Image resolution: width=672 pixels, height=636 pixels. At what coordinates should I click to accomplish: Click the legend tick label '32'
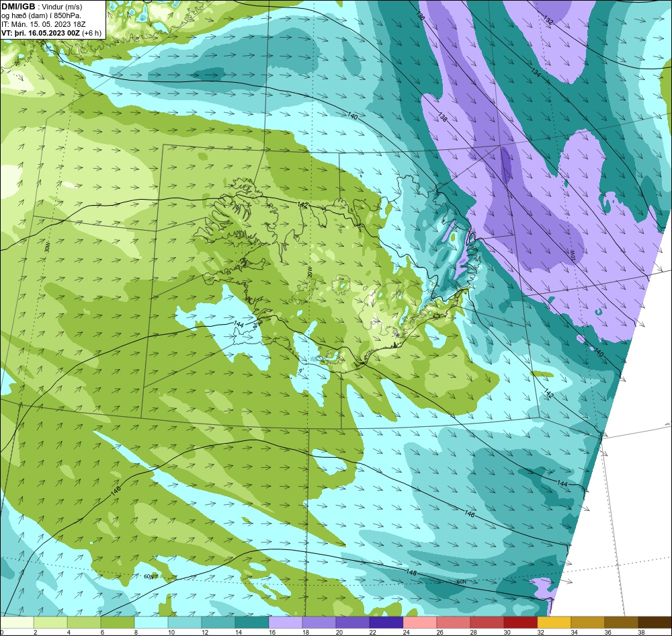pos(541,632)
